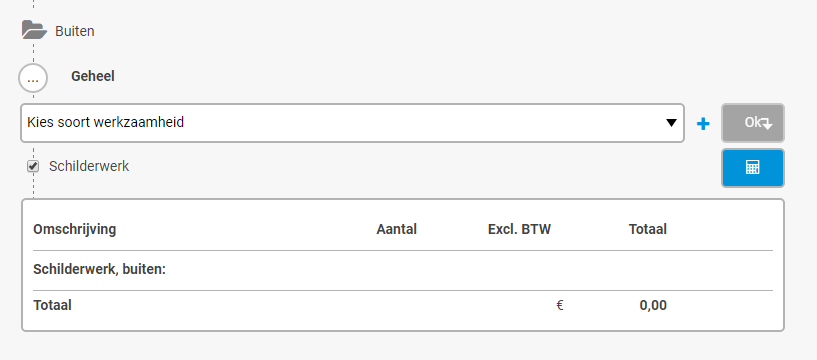Select the Geheel item label
This screenshot has width=817, height=360.
(93, 76)
